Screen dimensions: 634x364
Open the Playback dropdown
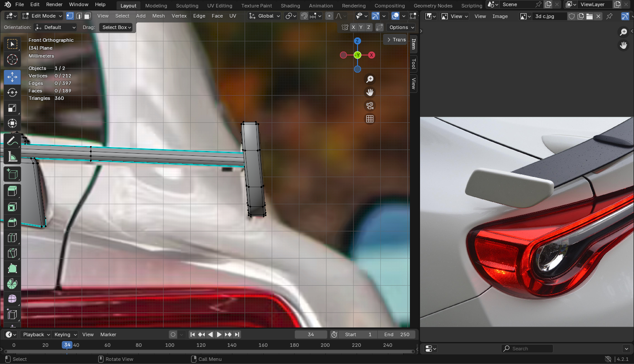36,335
